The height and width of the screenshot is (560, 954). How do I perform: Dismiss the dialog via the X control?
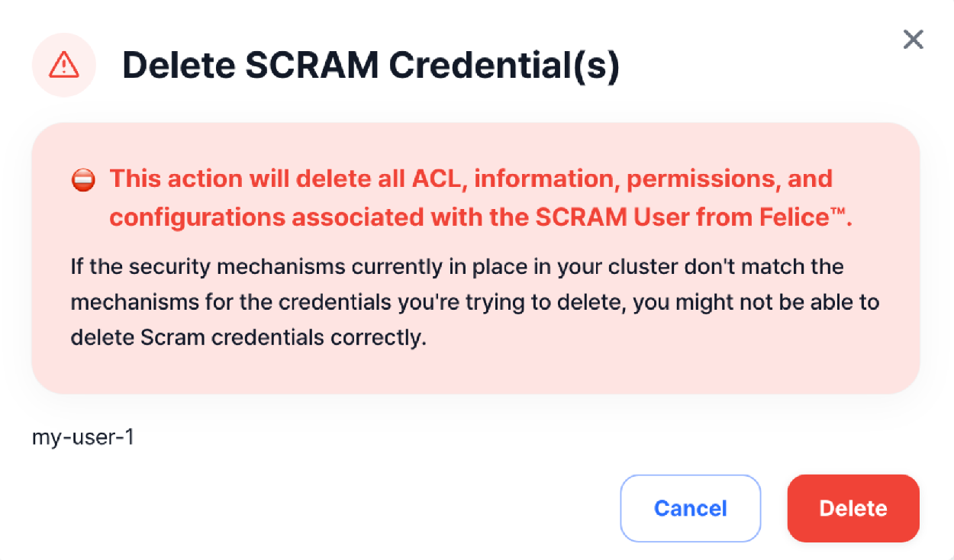coord(913,40)
